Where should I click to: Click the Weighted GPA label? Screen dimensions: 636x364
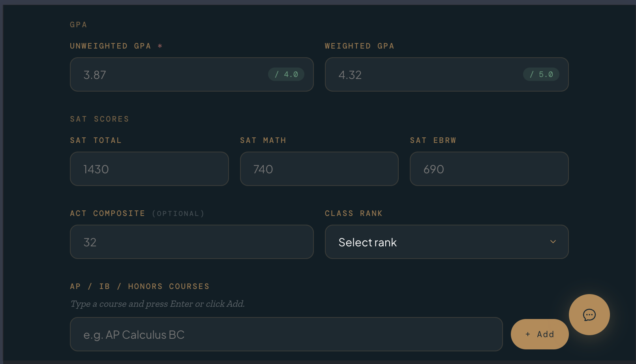click(x=359, y=46)
